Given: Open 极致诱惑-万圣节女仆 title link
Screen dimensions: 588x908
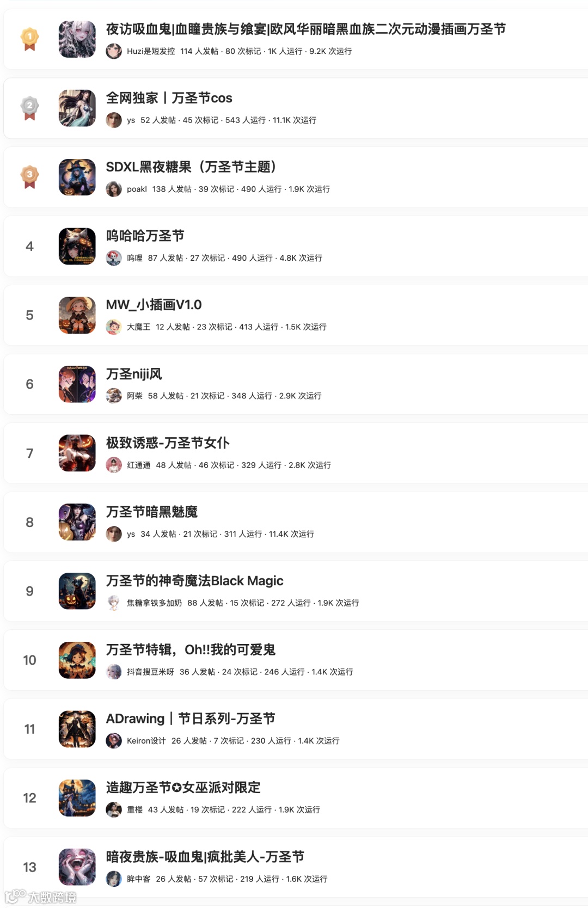Looking at the screenshot, I should pos(168,443).
